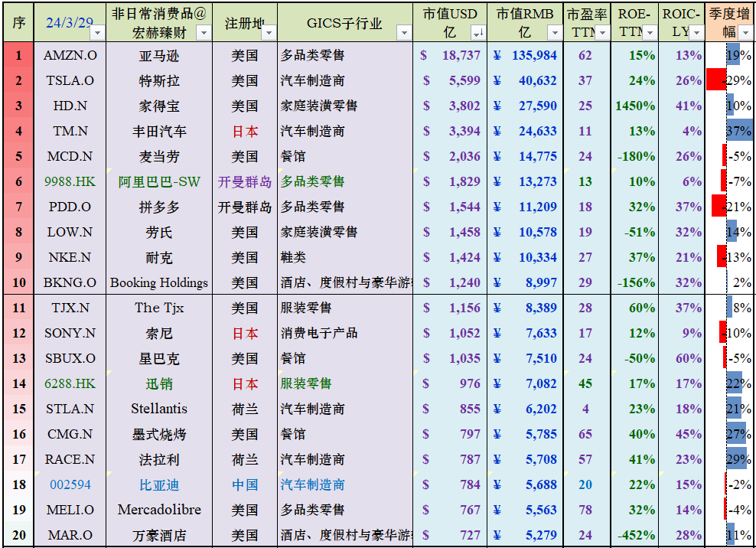The image size is (756, 548).
Task: Select the AMZN.O ticker cell
Action: [x=70, y=55]
